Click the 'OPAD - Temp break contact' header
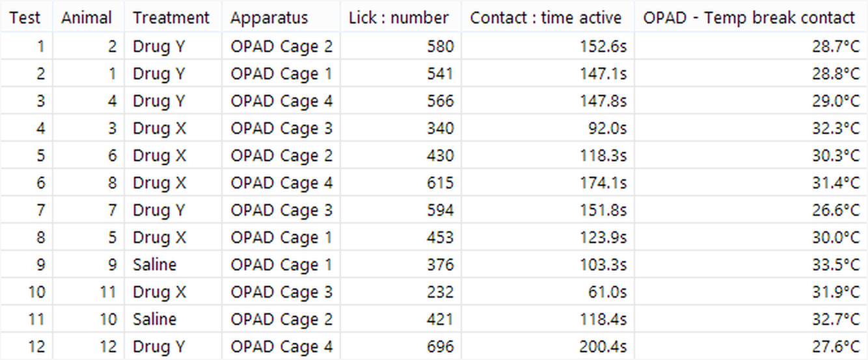This screenshot has width=868, height=360. 749,18
